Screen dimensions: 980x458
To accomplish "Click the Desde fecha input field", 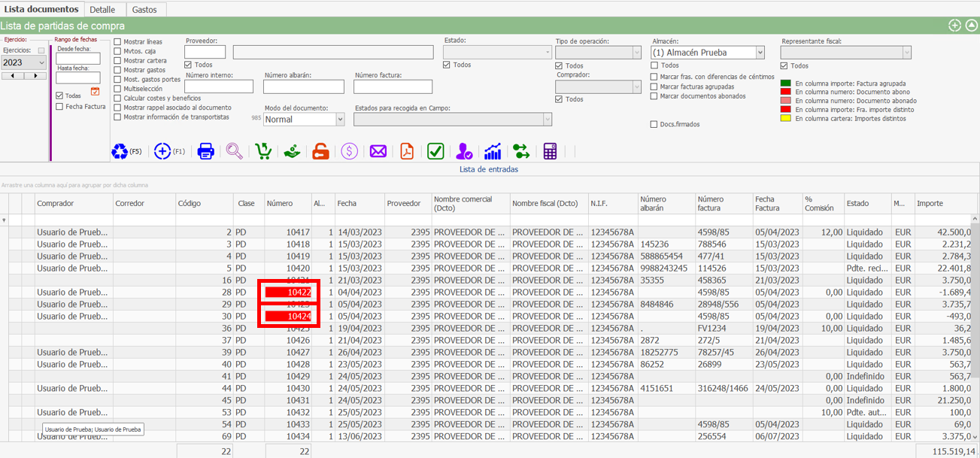I will [78, 59].
